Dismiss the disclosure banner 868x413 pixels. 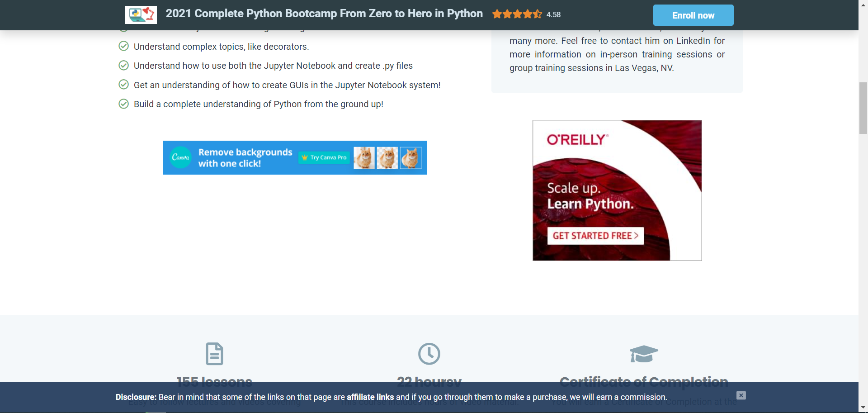(x=741, y=395)
